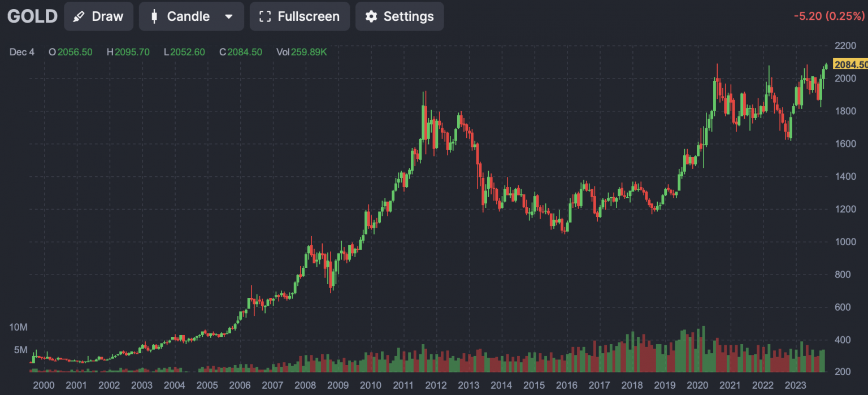
Task: Click the 2000 year label on time axis
Action: point(44,386)
